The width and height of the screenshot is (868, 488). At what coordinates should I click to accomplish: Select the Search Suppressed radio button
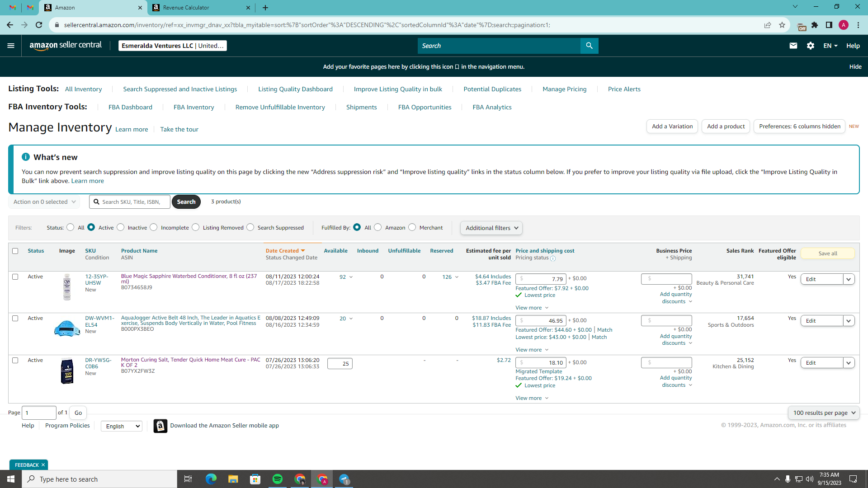coord(250,227)
